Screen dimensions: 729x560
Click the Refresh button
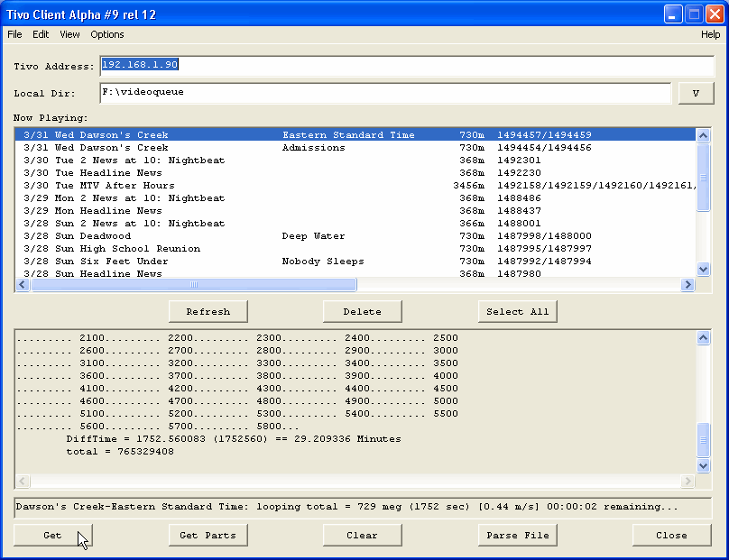[x=208, y=311]
